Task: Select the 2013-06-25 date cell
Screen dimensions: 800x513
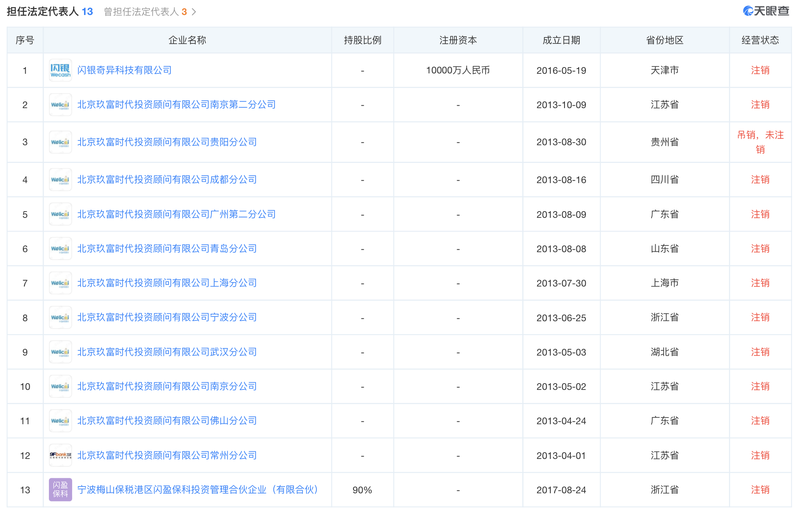Action: click(561, 317)
